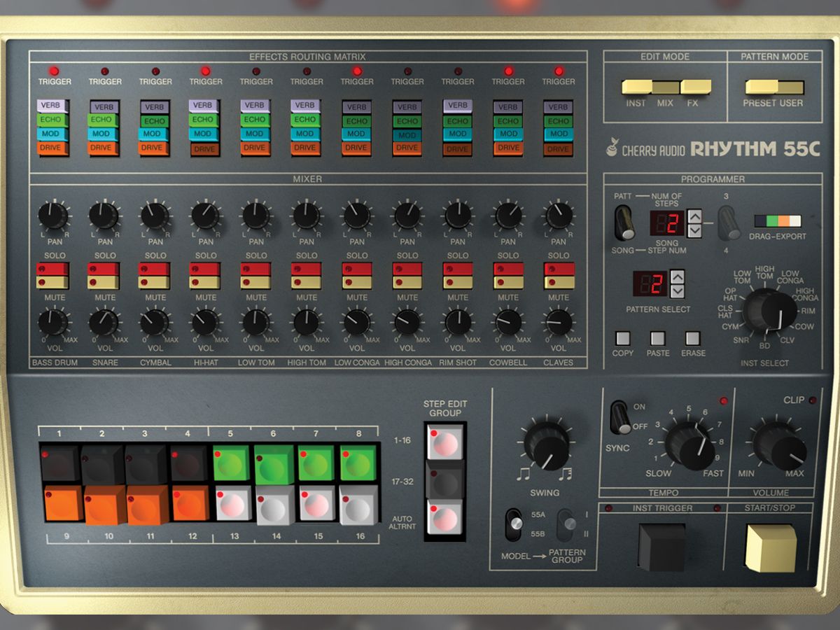Click the master VOLUME knob
Screen dimensions: 840x630
[x=778, y=444]
